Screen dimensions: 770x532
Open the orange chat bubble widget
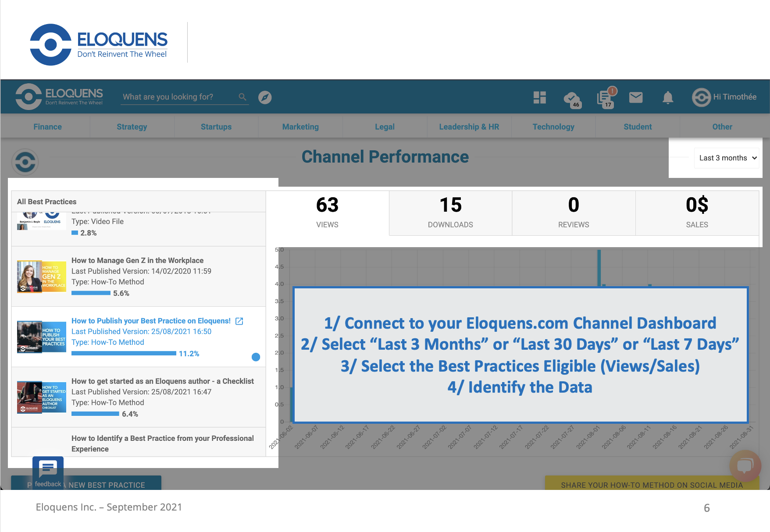click(745, 465)
